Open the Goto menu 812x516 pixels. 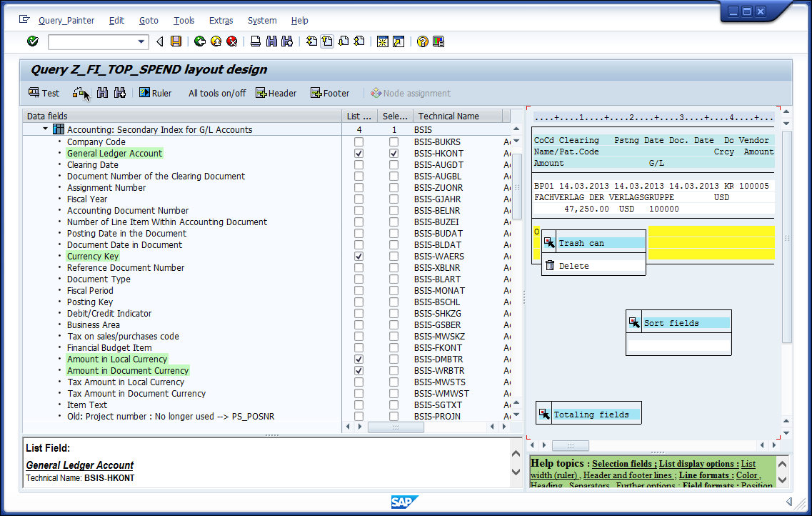tap(149, 20)
